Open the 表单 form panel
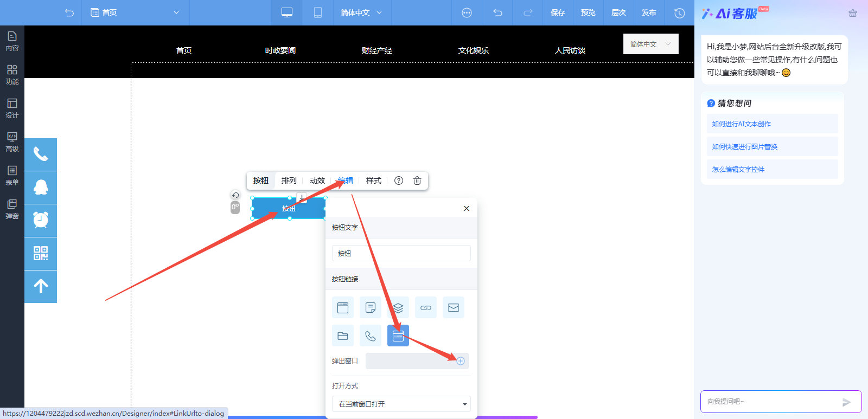868x419 pixels. click(x=12, y=176)
